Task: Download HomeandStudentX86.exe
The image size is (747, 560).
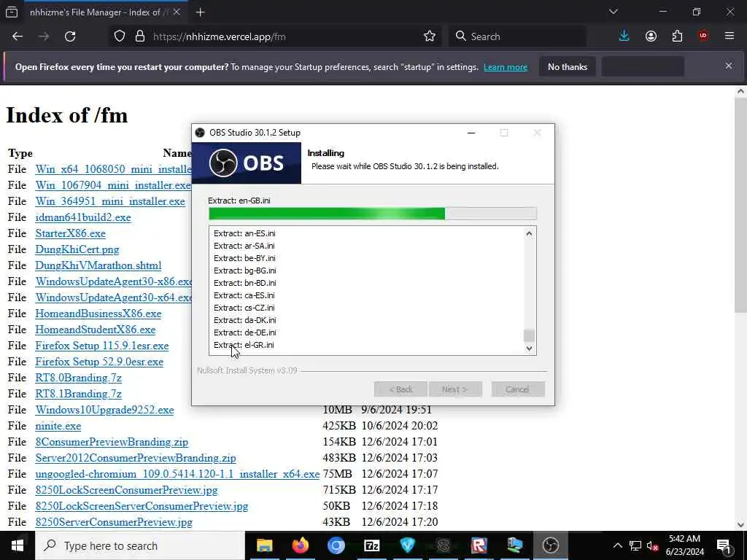Action: coord(96,330)
